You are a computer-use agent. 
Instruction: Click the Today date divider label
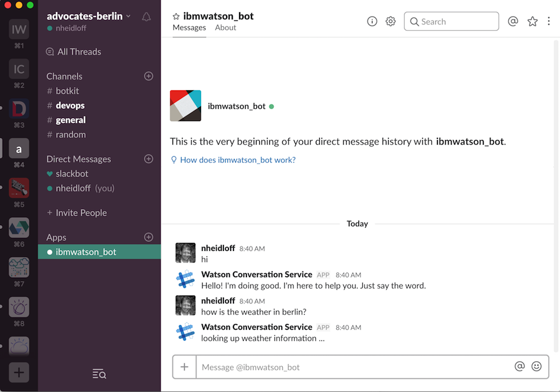point(357,224)
